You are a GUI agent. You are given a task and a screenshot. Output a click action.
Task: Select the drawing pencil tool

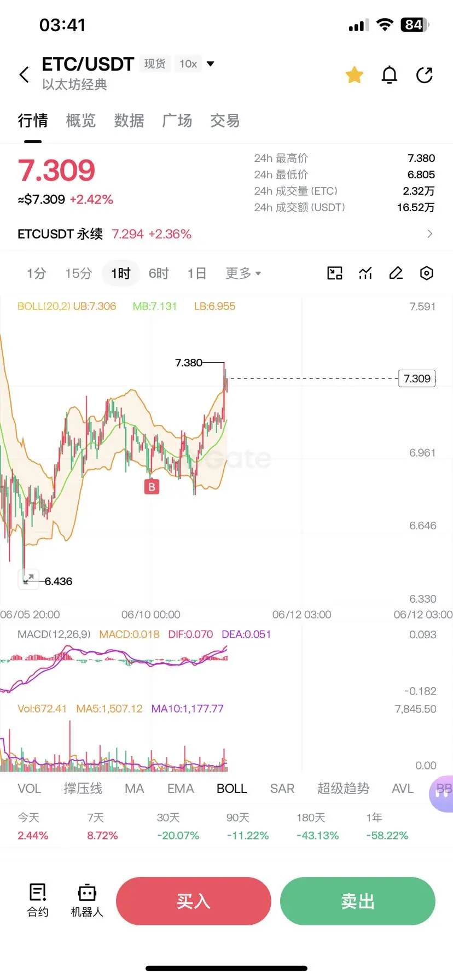coord(396,273)
